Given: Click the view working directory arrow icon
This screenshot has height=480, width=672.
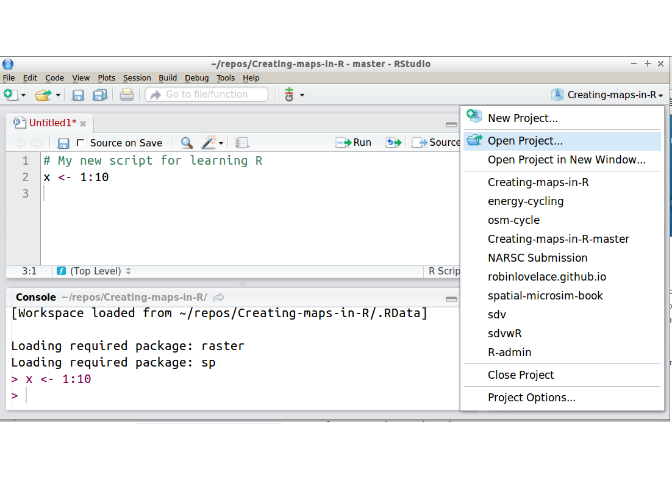Looking at the screenshot, I should (219, 297).
